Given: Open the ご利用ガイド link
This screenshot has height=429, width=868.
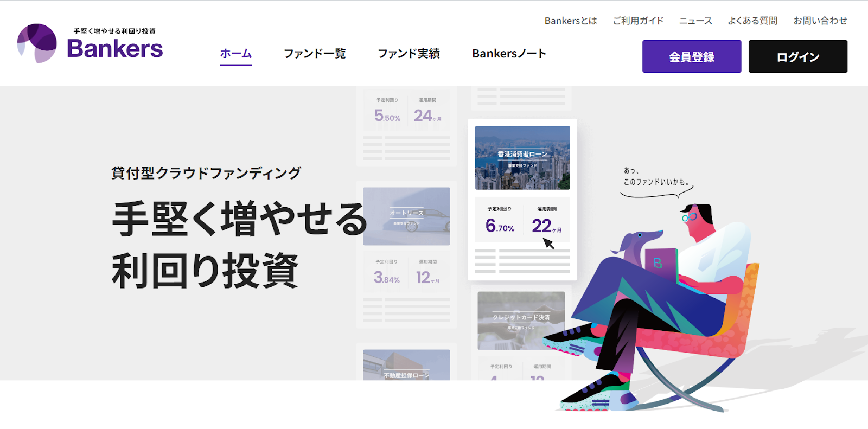Looking at the screenshot, I should 638,21.
